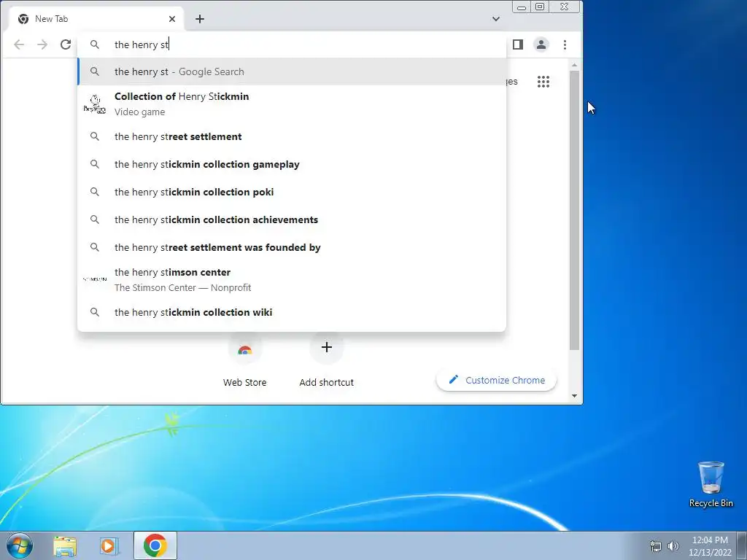
Task: Select 'the henry street settlement' suggestion
Action: point(292,136)
